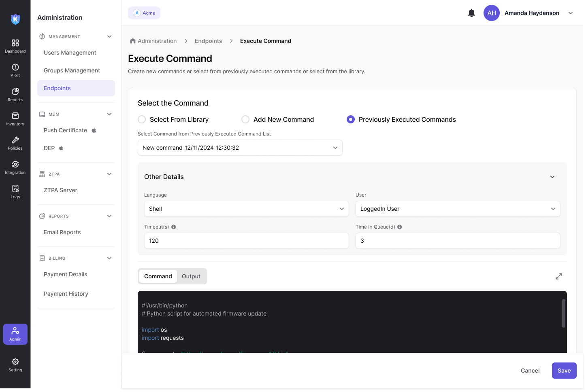
Task: Select the 'Select From Library' radio option
Action: (142, 119)
